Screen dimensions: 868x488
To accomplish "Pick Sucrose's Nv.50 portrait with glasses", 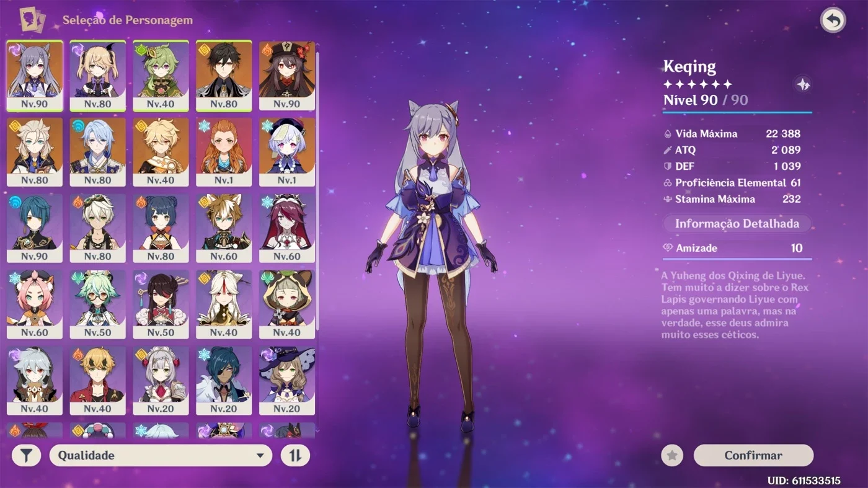I will pos(98,304).
